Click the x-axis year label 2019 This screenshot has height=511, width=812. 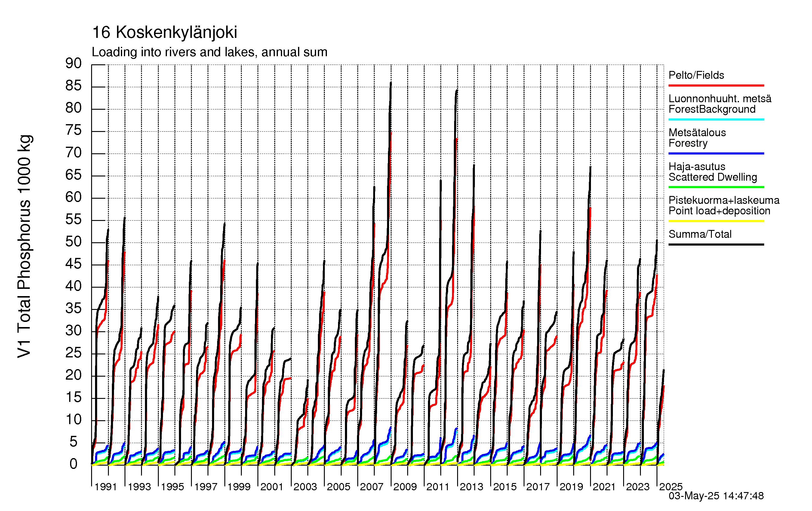pos(571,487)
